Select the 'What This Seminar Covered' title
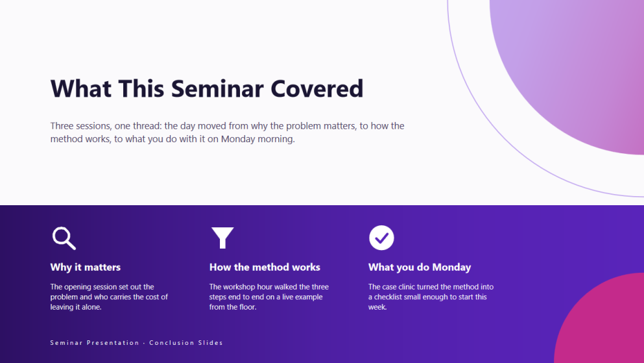The height and width of the screenshot is (363, 644). tap(207, 88)
